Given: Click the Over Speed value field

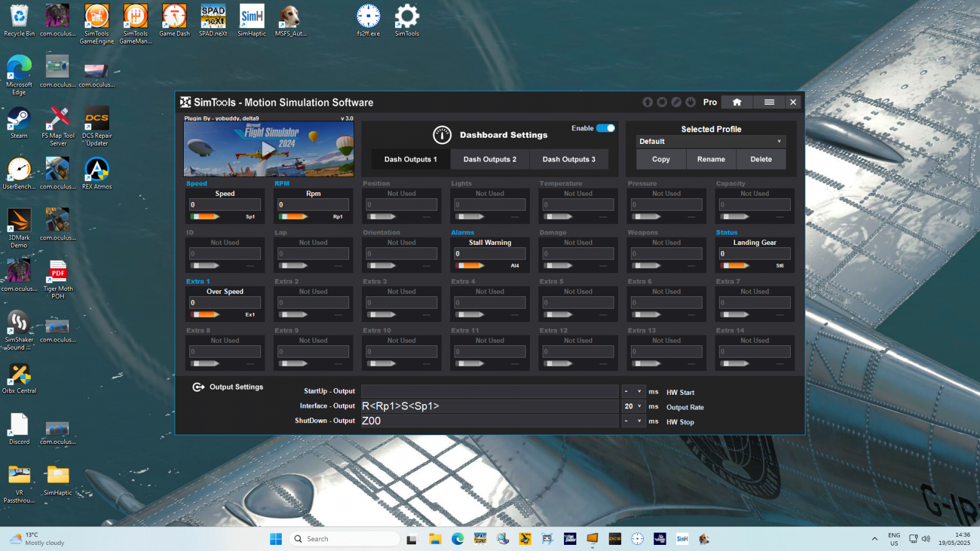Looking at the screenshot, I should 225,302.
